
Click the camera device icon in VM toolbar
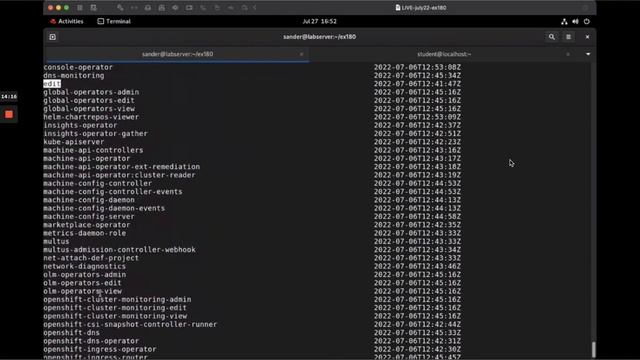pyautogui.click(x=189, y=8)
